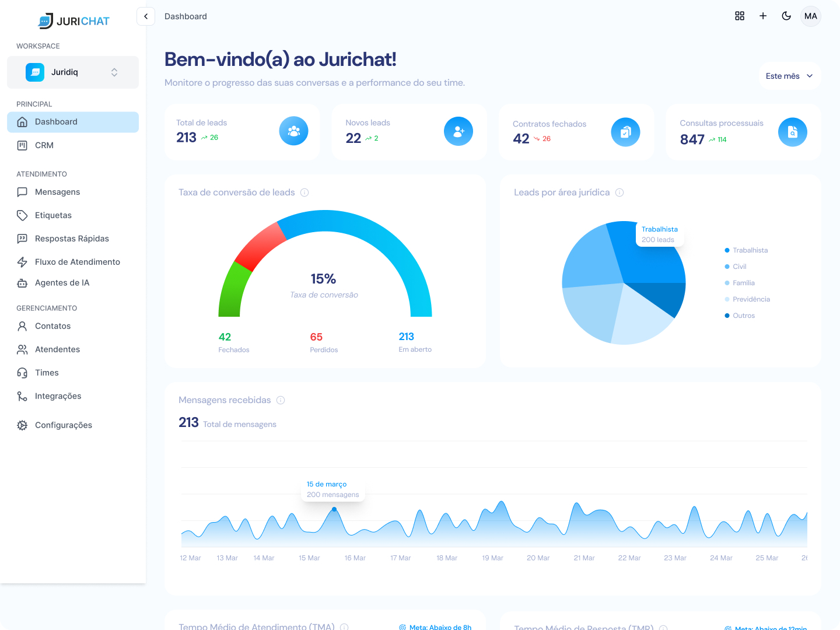Click the Etiquetas tag icon
Image resolution: width=840 pixels, height=630 pixels.
(x=22, y=215)
